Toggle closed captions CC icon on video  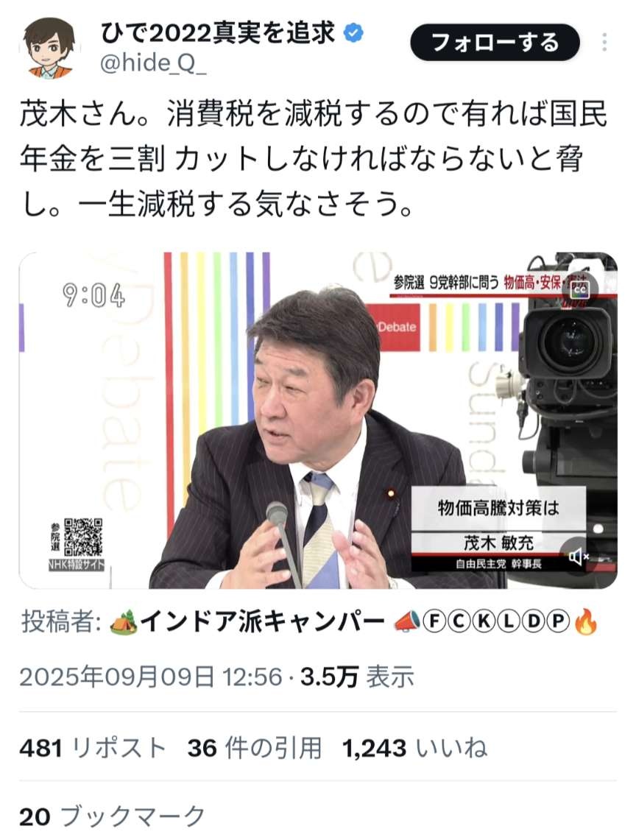[x=579, y=290]
